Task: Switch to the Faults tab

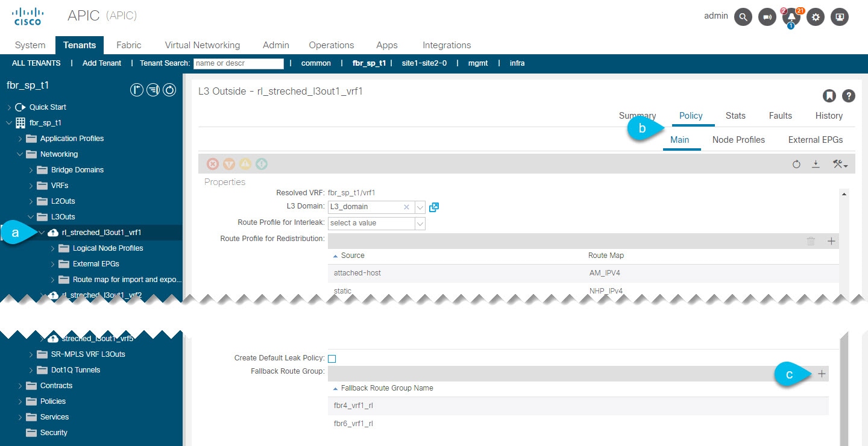Action: [781, 116]
